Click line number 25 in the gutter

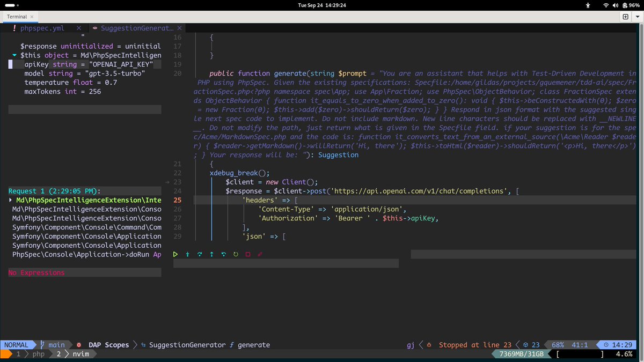[x=178, y=200]
